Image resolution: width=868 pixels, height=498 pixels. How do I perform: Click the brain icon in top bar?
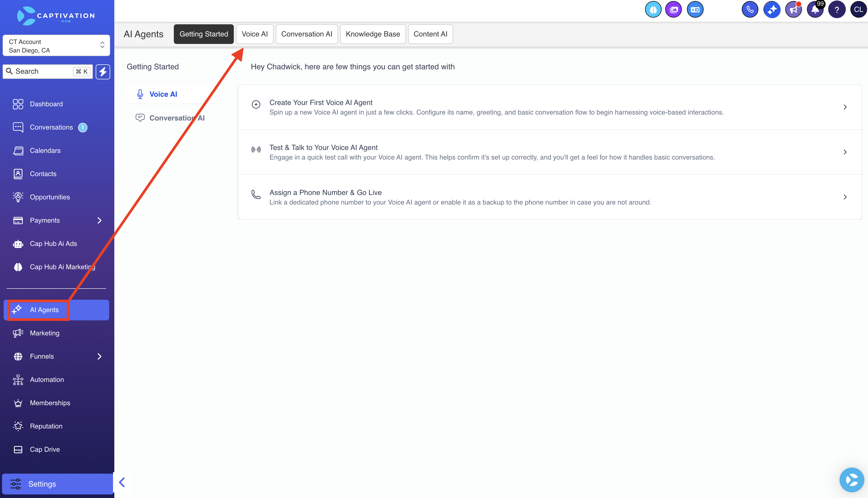pyautogui.click(x=653, y=10)
